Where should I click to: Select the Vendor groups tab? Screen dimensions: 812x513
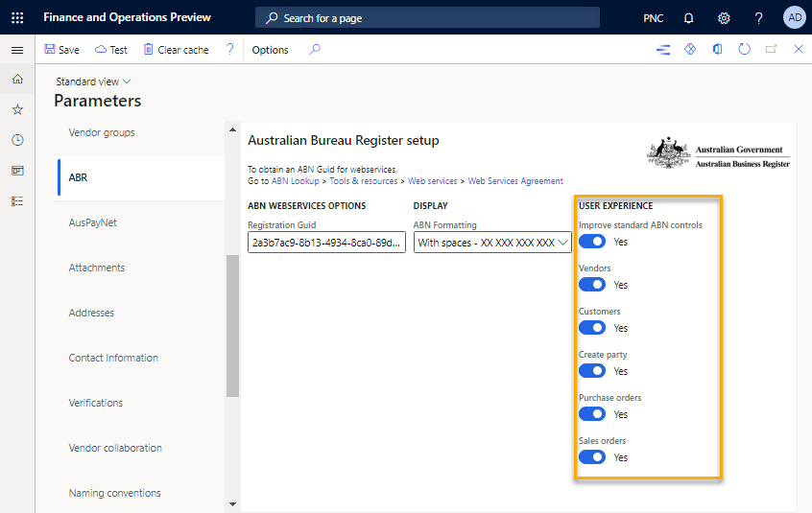pyautogui.click(x=139, y=133)
